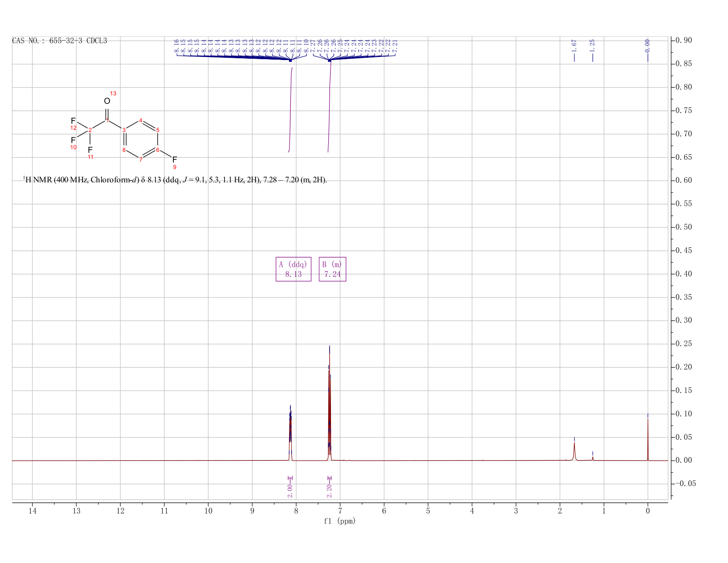Click the oxygen atom O in the structure
Image resolution: width=728 pixels, height=563 pixels.
pos(107,101)
